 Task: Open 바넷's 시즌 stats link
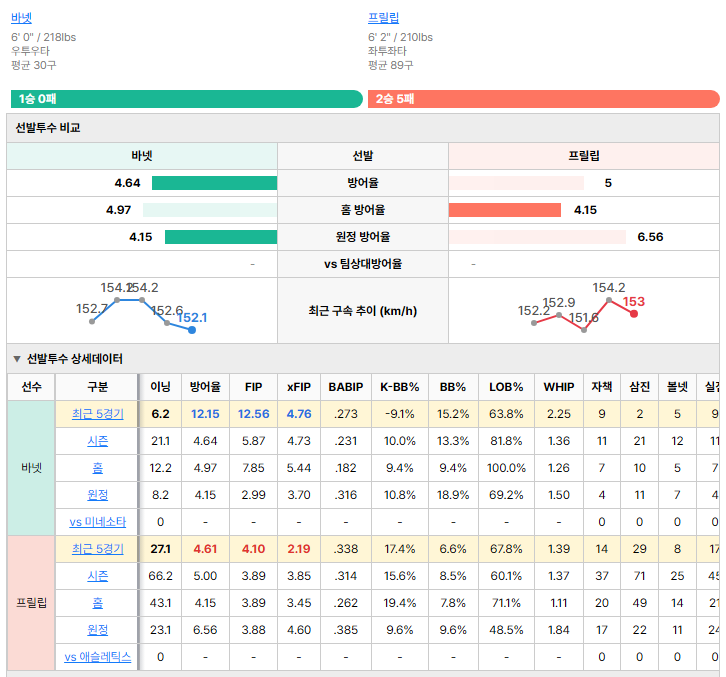(x=98, y=441)
